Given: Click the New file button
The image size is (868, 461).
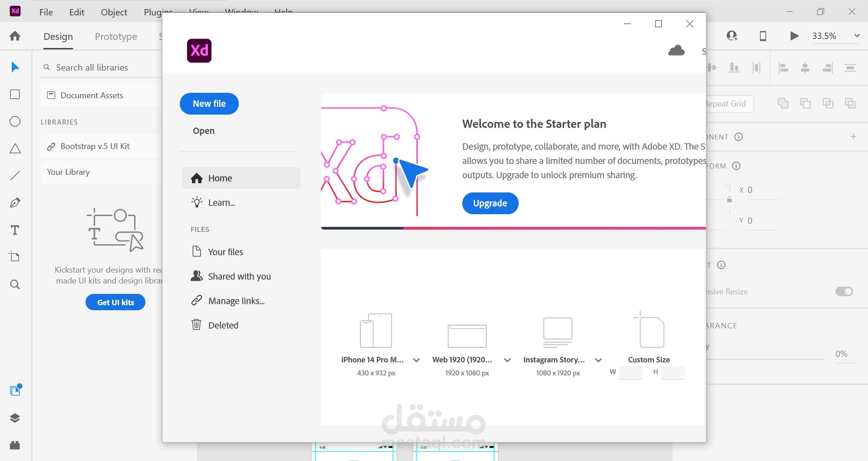Looking at the screenshot, I should pos(209,104).
